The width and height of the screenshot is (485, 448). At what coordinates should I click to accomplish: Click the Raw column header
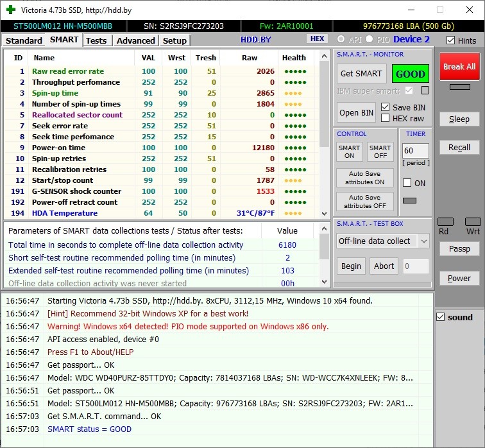[x=250, y=58]
